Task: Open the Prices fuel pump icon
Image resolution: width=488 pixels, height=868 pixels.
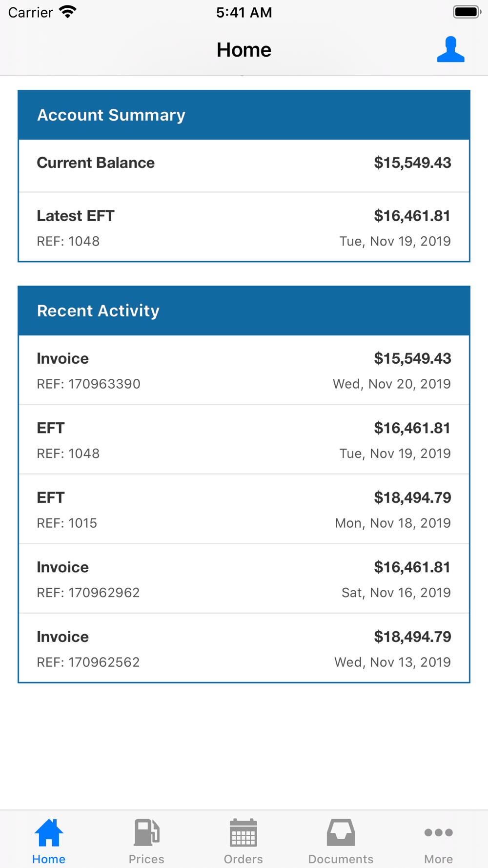Action: [x=146, y=832]
